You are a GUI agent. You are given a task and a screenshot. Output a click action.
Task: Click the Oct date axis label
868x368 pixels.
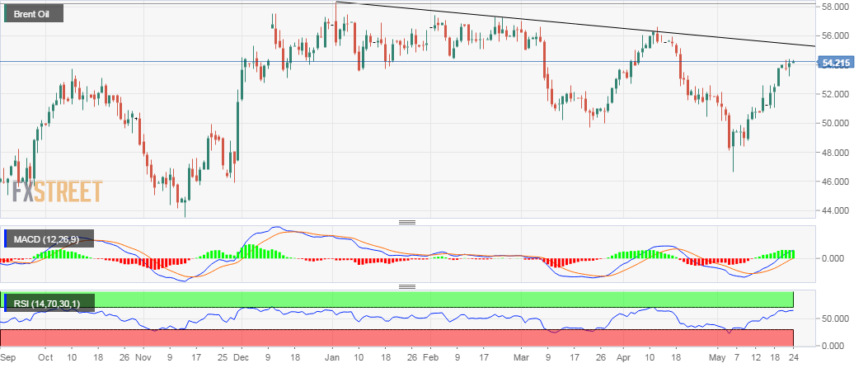click(46, 357)
